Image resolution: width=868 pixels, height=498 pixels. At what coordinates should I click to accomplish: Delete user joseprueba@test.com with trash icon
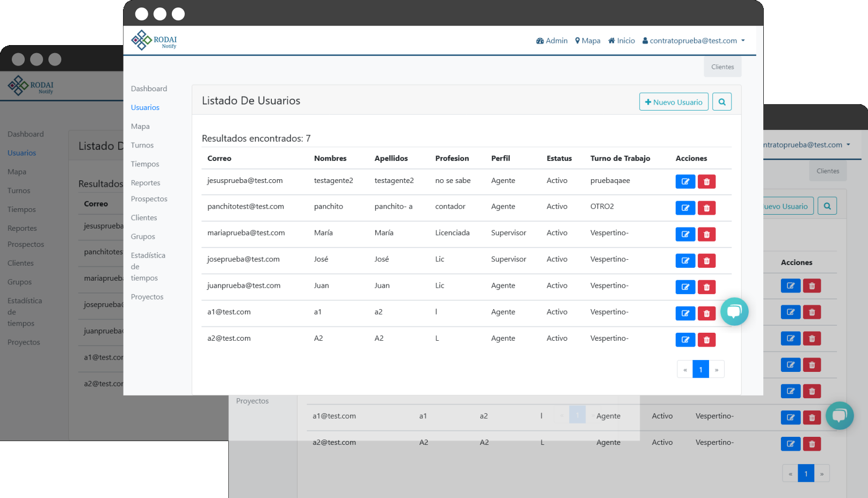coord(706,260)
